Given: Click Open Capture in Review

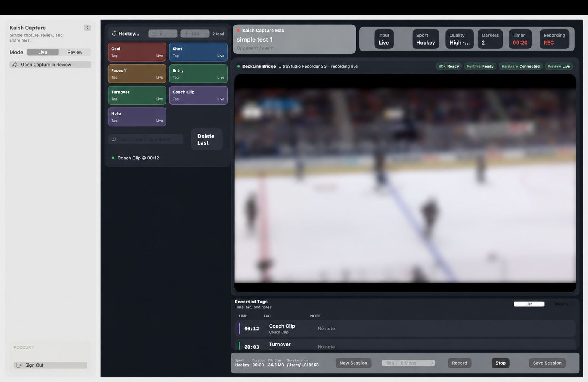Looking at the screenshot, I should pyautogui.click(x=50, y=65).
